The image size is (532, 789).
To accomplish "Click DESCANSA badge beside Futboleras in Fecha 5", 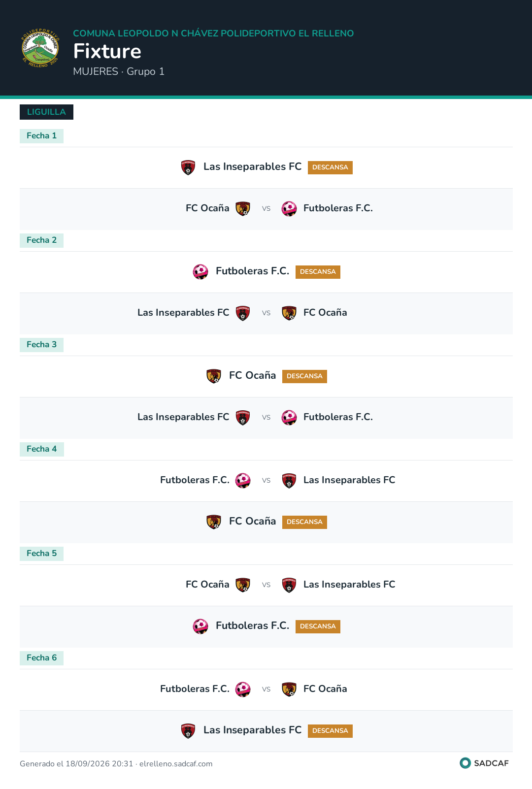I will [318, 626].
